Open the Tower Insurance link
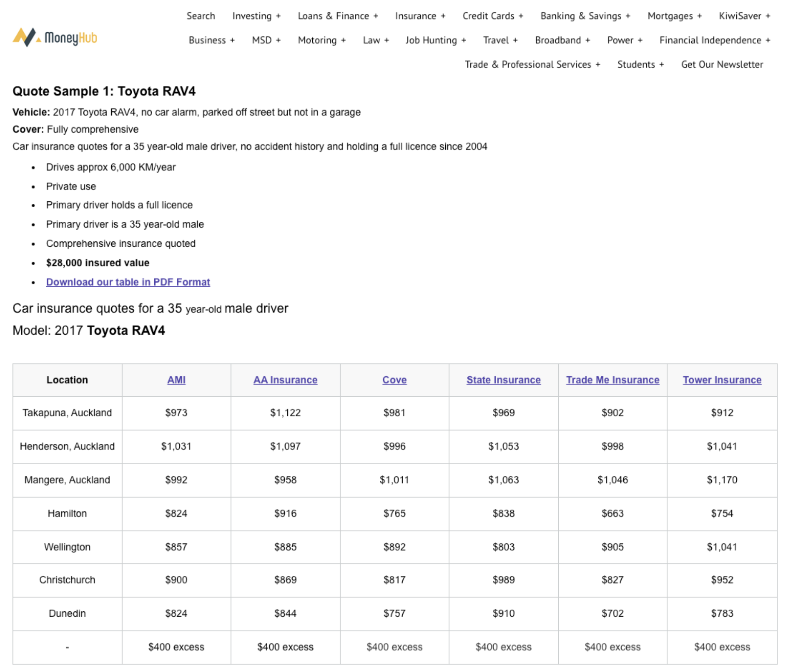The width and height of the screenshot is (792, 672). click(722, 380)
